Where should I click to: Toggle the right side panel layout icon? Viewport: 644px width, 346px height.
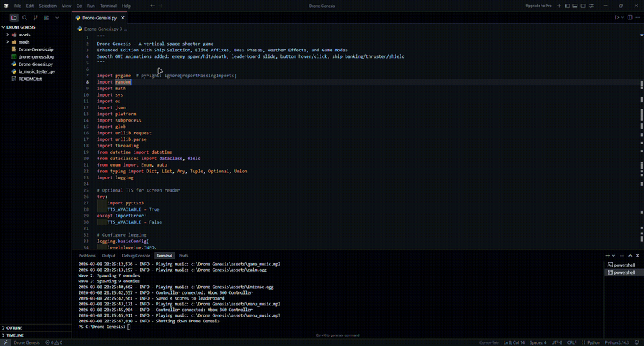pos(583,6)
